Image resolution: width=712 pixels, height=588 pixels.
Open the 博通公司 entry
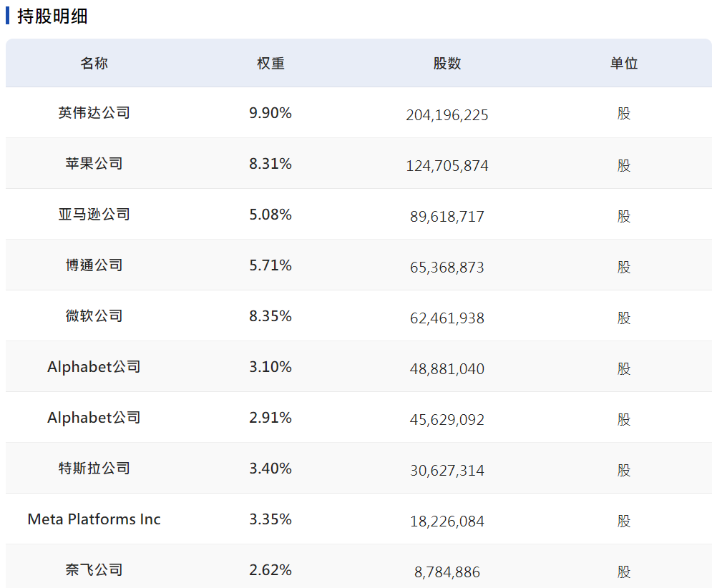point(94,265)
